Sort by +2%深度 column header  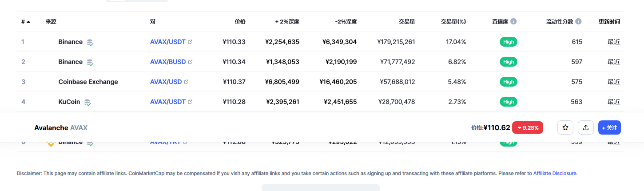click(x=287, y=21)
